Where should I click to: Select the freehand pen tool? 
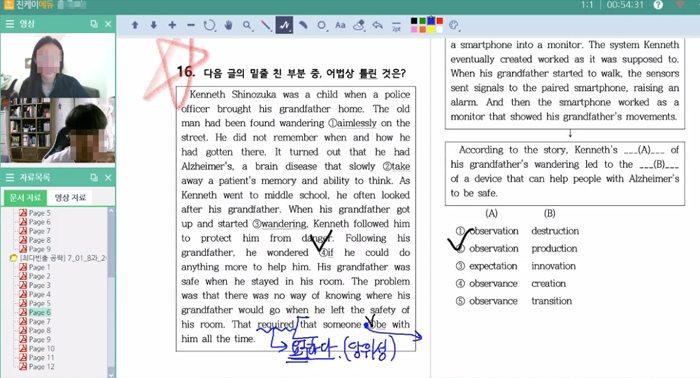click(x=284, y=25)
